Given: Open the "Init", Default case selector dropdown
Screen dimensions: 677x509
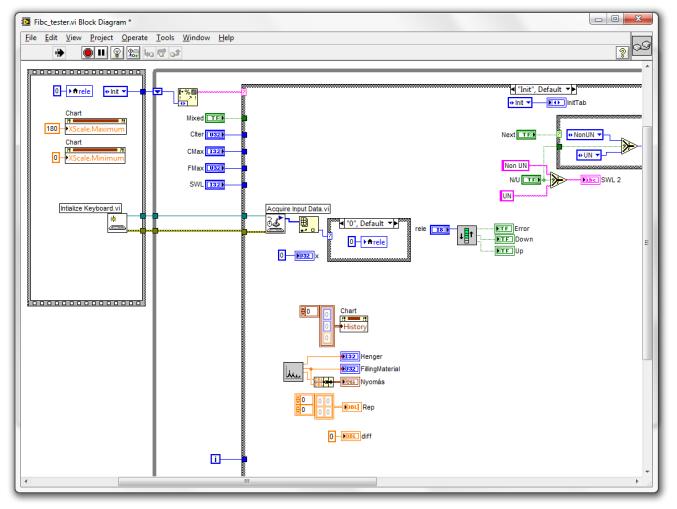Looking at the screenshot, I should [567, 89].
